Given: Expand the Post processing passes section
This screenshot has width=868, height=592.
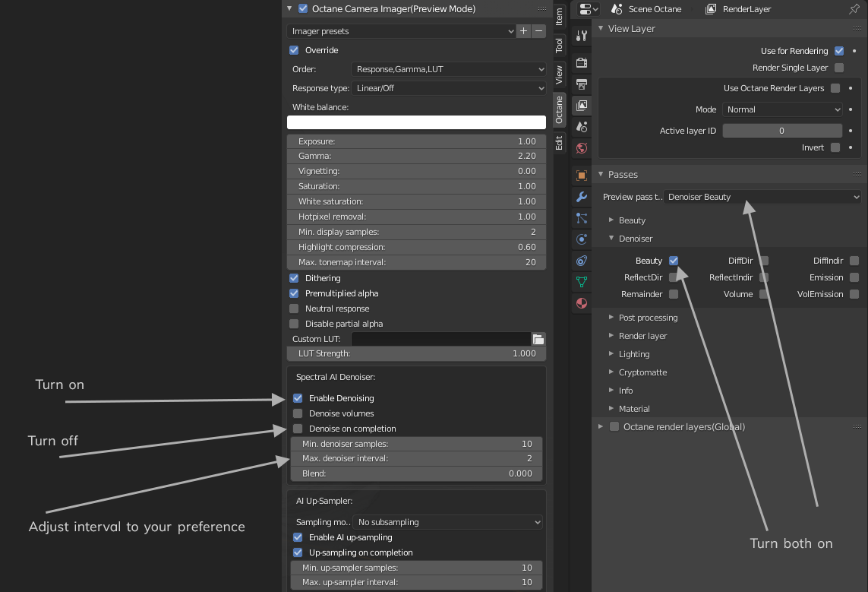Looking at the screenshot, I should click(x=647, y=318).
